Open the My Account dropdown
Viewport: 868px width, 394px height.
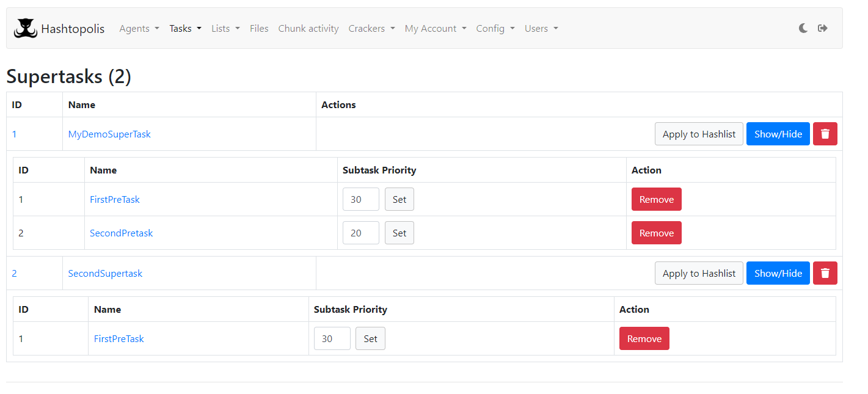[x=436, y=28]
